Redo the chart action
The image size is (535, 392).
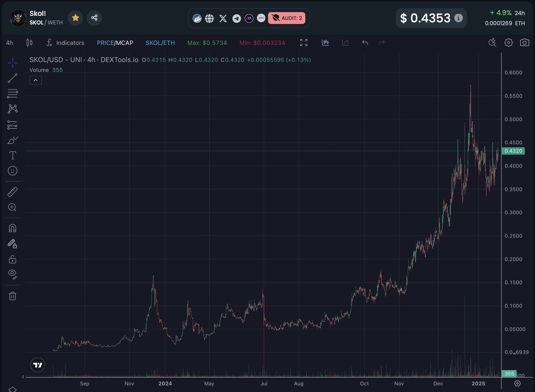[382, 43]
